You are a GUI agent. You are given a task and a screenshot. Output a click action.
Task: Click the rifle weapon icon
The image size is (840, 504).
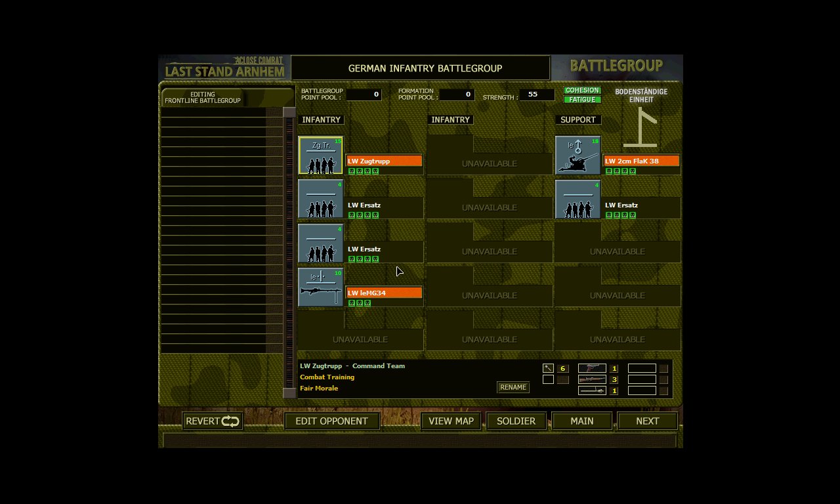[592, 379]
